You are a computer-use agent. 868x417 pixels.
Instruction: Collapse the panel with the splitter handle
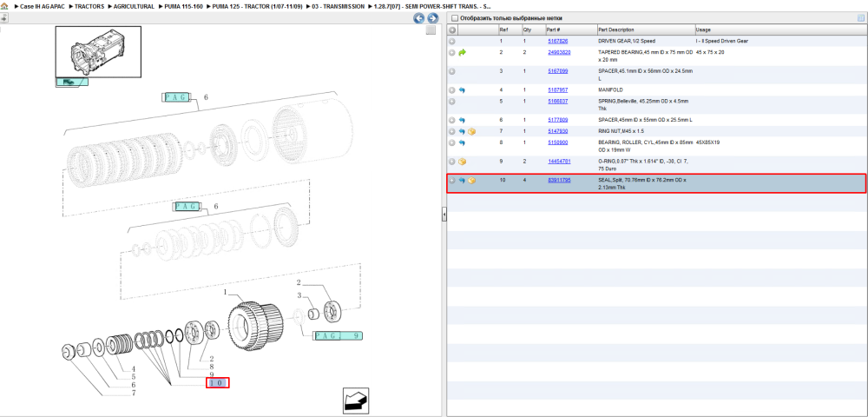coord(444,215)
